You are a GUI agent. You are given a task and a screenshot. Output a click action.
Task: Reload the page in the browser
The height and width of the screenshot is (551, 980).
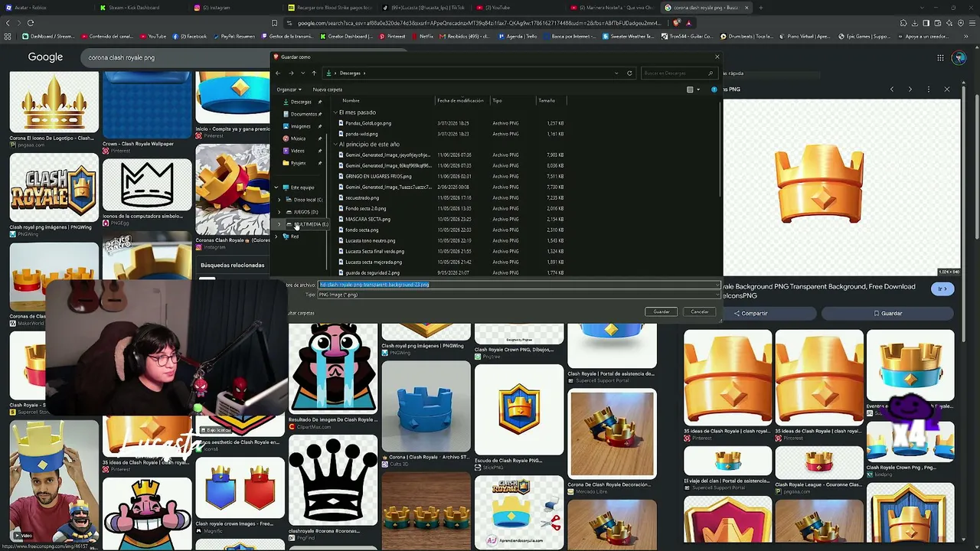(x=31, y=23)
